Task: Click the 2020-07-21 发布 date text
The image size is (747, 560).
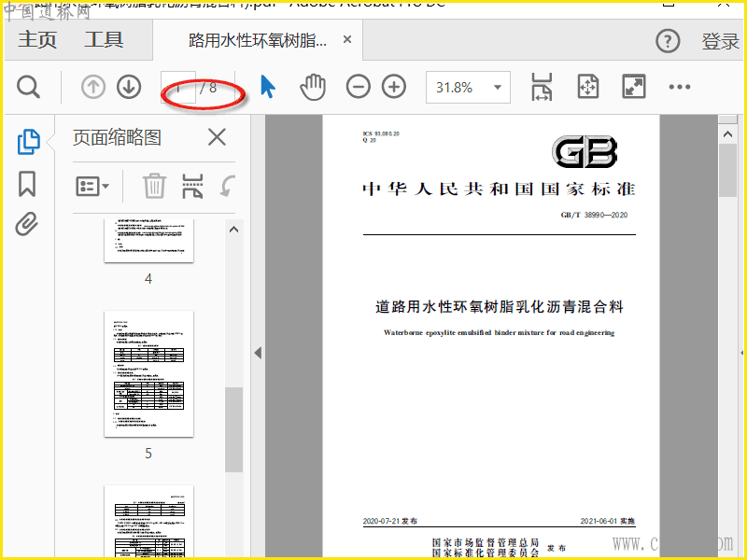Action: click(x=389, y=521)
